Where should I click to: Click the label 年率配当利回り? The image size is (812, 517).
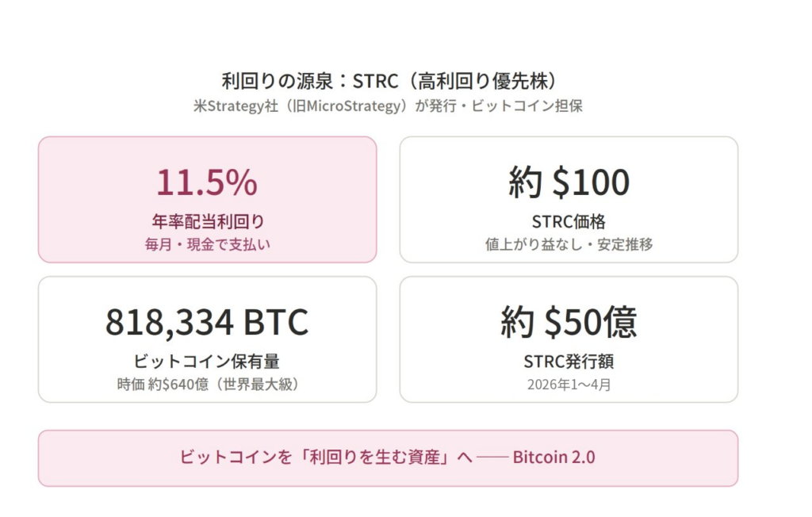(x=209, y=222)
